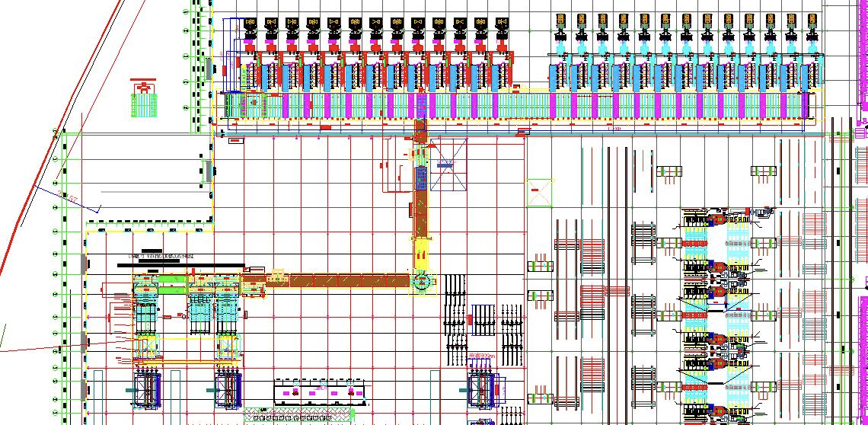Viewport: 868px width, 425px height.
Task: Click the magenta dashed box at the long conveyor's left end
Action: point(254,103)
